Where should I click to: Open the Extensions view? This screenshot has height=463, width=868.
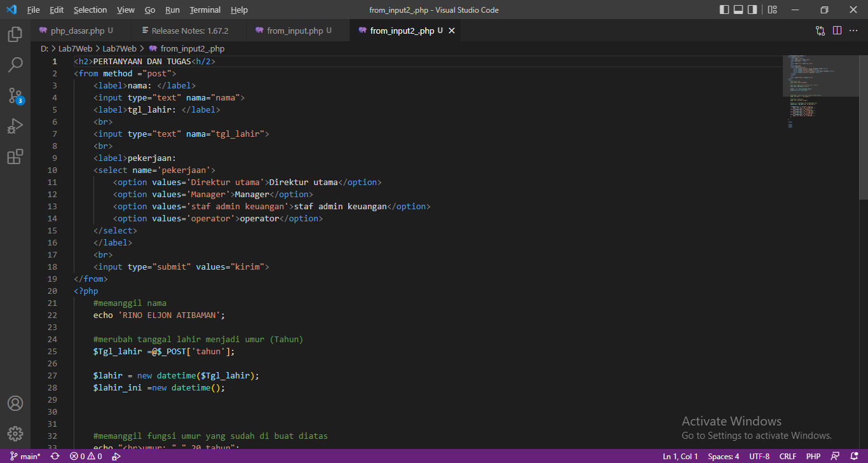pyautogui.click(x=15, y=156)
